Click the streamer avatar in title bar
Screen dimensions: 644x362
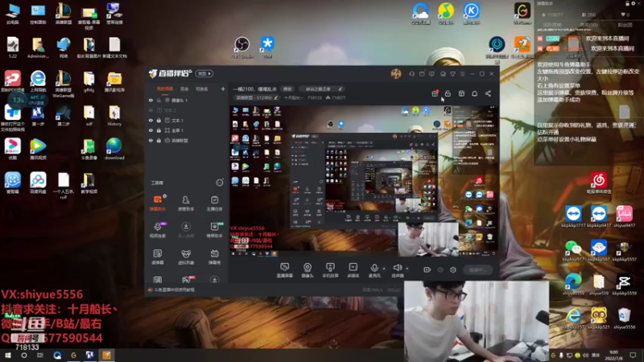click(x=396, y=74)
